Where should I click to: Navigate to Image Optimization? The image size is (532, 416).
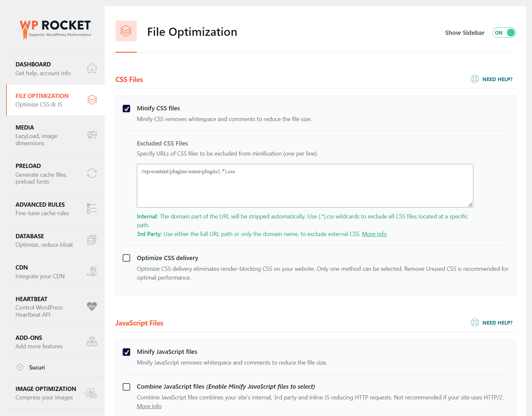(x=46, y=389)
